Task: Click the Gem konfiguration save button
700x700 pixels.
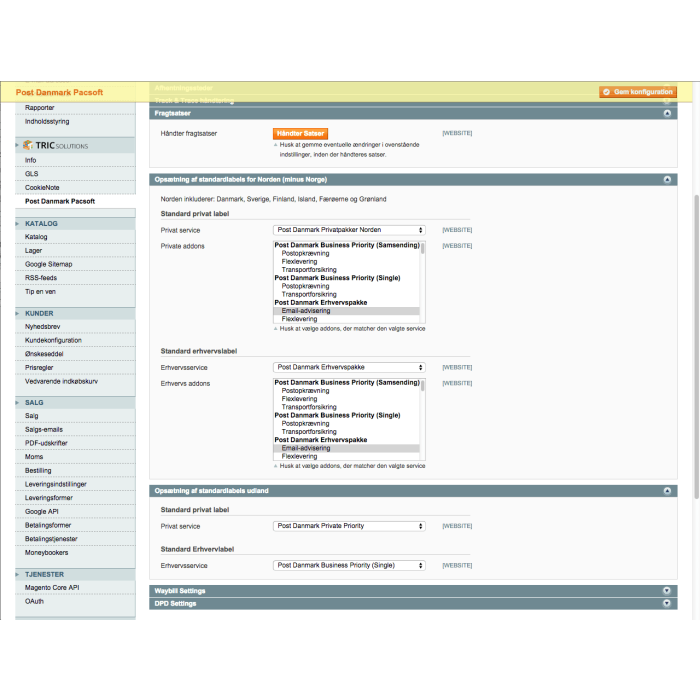Action: tap(638, 92)
